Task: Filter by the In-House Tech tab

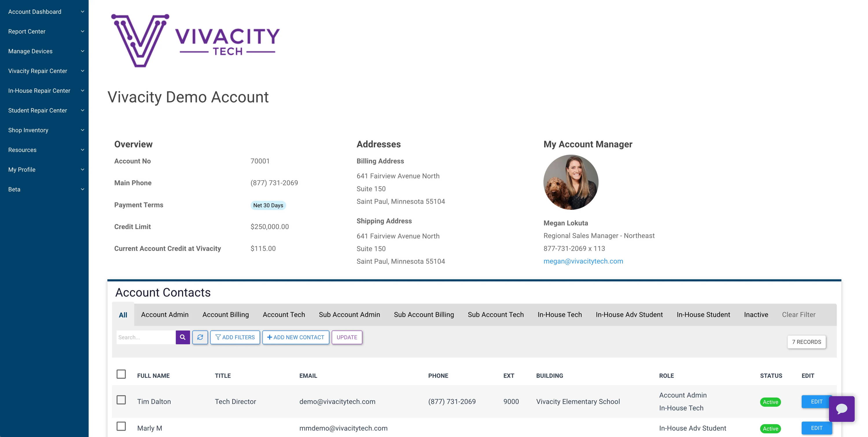Action: [560, 315]
